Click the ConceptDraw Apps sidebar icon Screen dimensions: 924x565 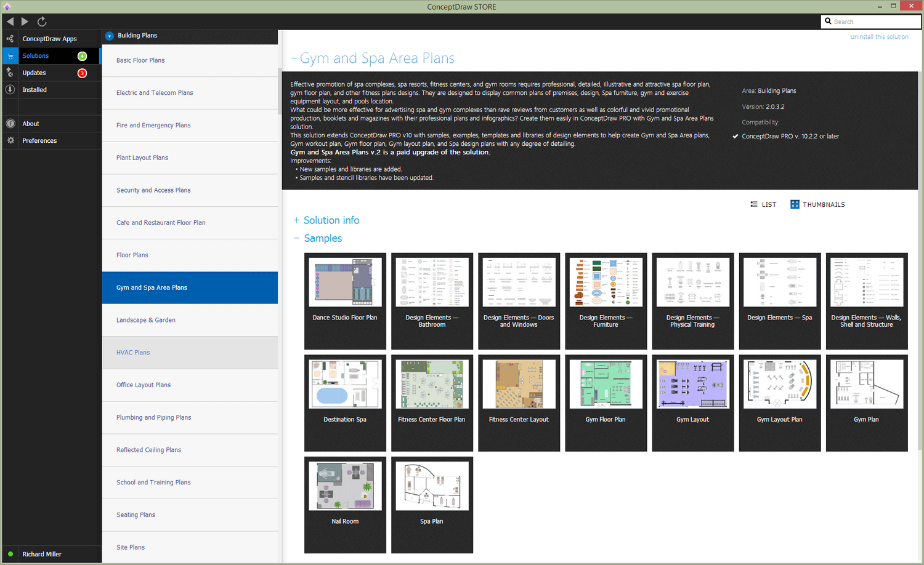pos(10,39)
